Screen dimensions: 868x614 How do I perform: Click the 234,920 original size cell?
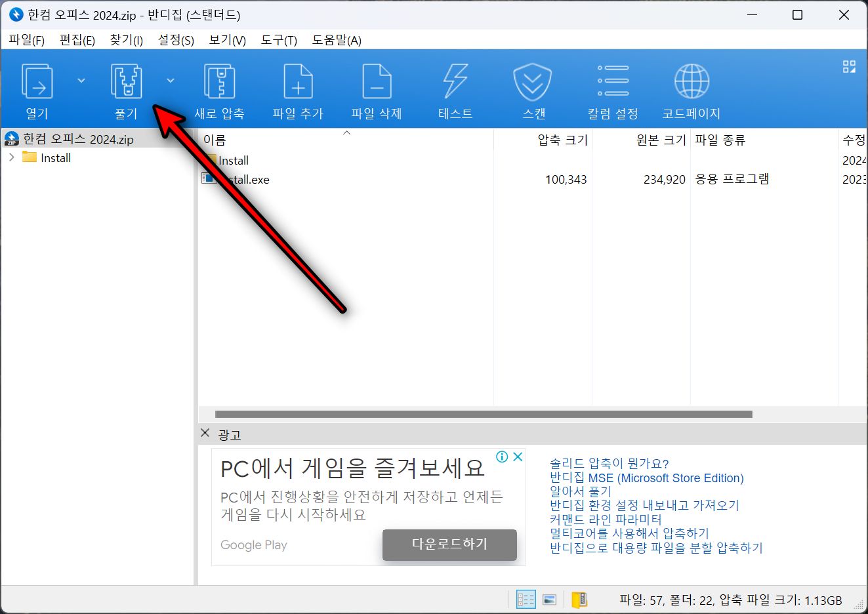tap(664, 179)
